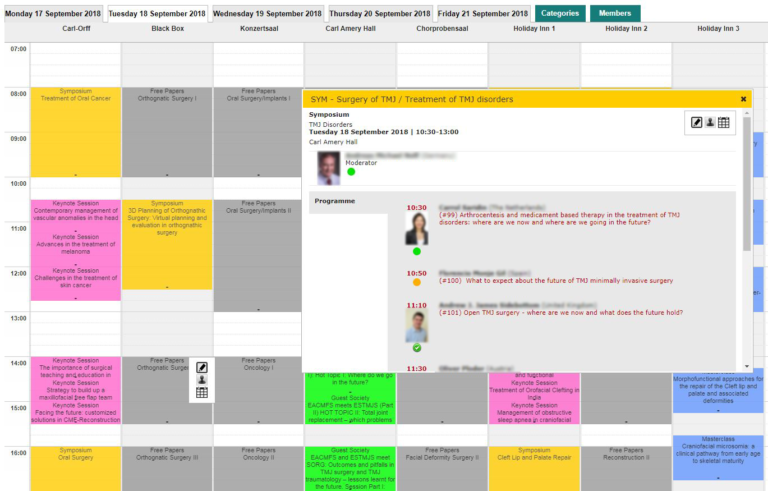768x491 pixels.
Task: Open Keynote Session Treatment of Orofacial Clefting in India
Action: pos(534,390)
